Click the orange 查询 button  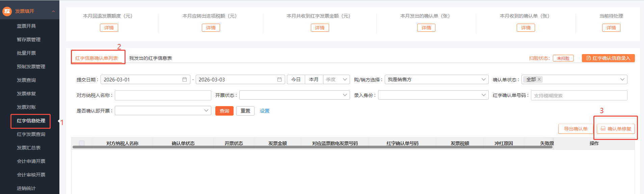(x=224, y=111)
